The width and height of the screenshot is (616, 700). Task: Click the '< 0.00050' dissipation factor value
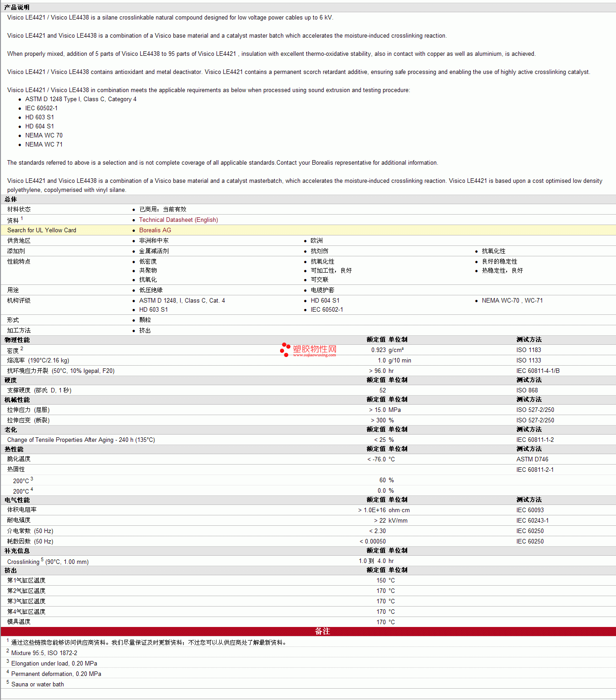click(x=373, y=541)
